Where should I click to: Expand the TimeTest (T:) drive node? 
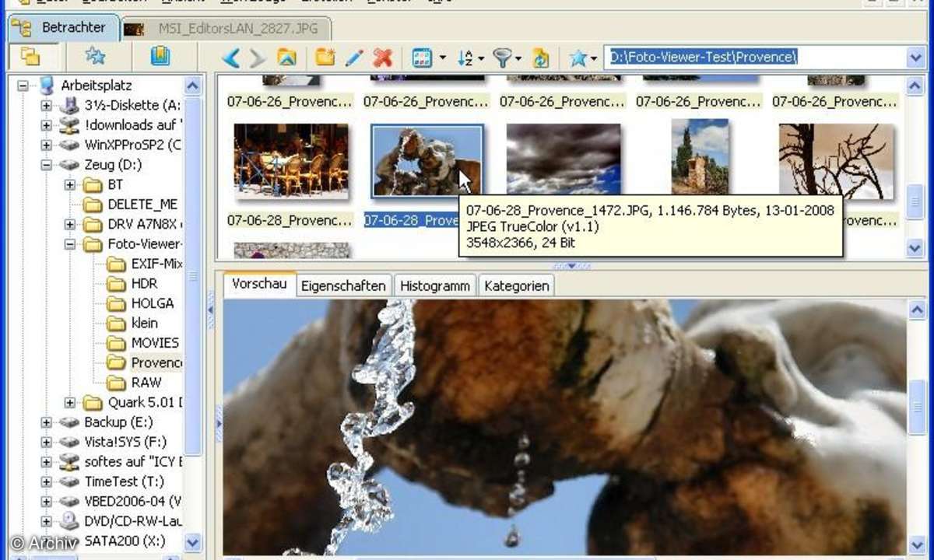(47, 481)
